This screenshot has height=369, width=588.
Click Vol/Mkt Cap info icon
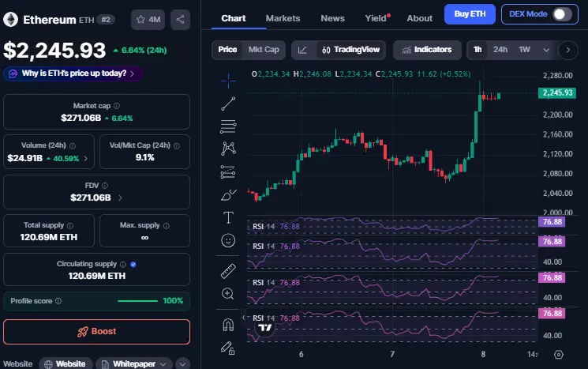pos(177,145)
